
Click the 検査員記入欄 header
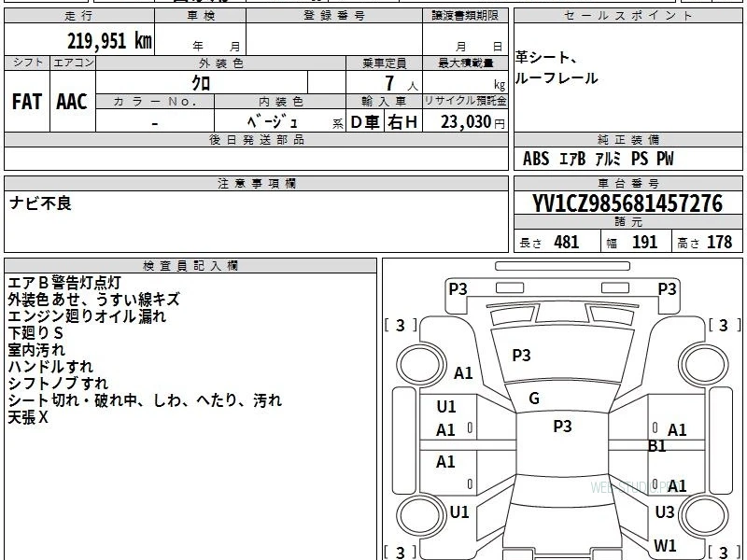pos(190,266)
